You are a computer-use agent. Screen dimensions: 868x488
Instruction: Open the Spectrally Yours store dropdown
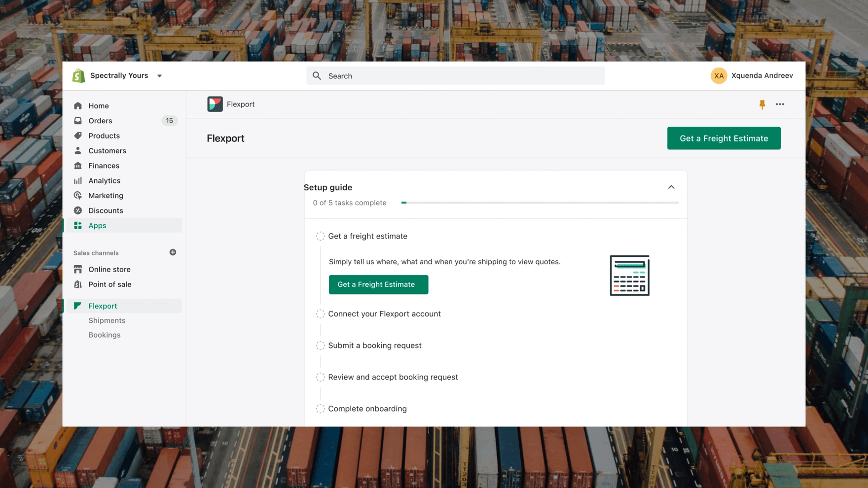pos(159,76)
